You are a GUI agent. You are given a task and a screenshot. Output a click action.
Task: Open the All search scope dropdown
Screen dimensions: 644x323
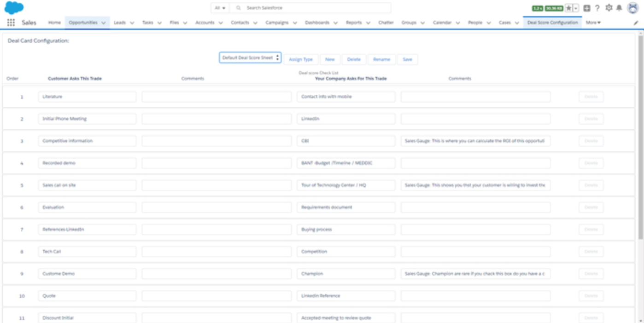(x=220, y=8)
